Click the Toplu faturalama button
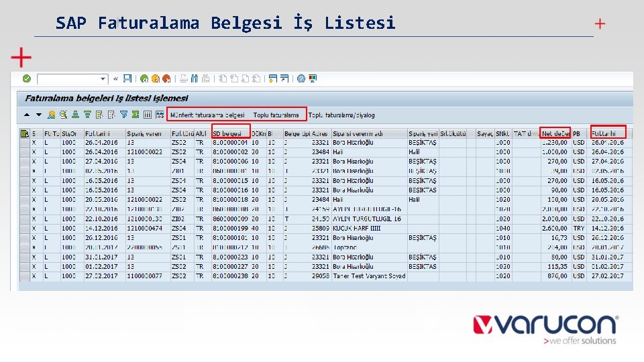 [276, 115]
